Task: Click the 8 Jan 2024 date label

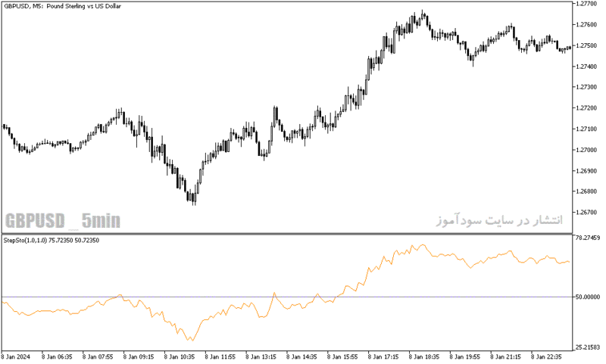Action: click(x=16, y=356)
